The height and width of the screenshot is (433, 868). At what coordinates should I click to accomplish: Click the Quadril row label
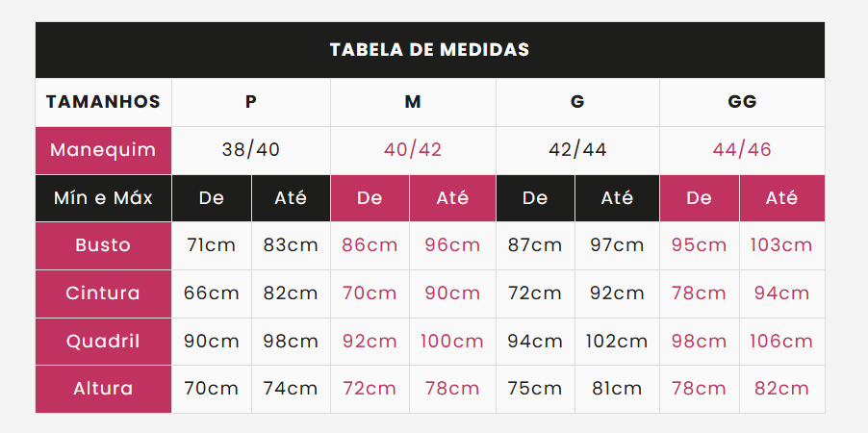pos(104,342)
